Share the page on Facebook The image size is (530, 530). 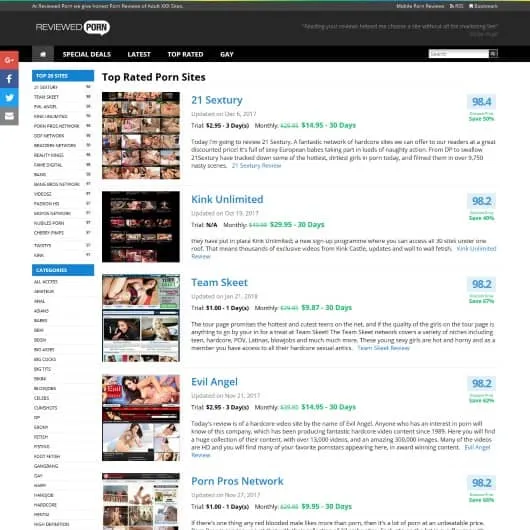[9, 79]
